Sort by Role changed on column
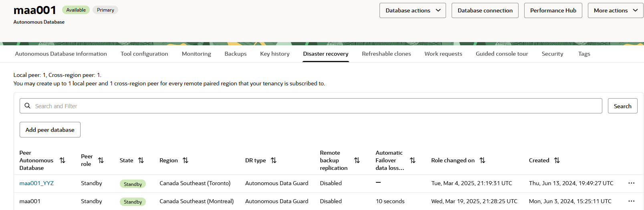This screenshot has height=210, width=644. [x=482, y=160]
